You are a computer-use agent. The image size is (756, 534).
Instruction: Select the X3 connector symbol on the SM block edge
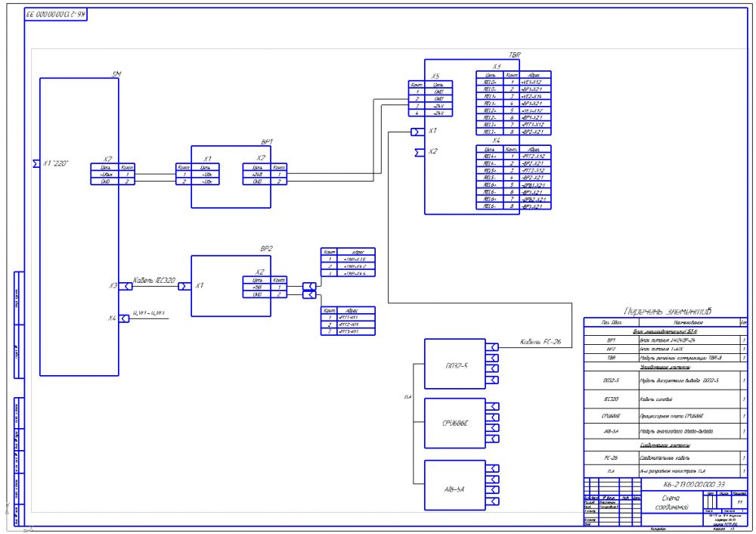click(x=125, y=287)
